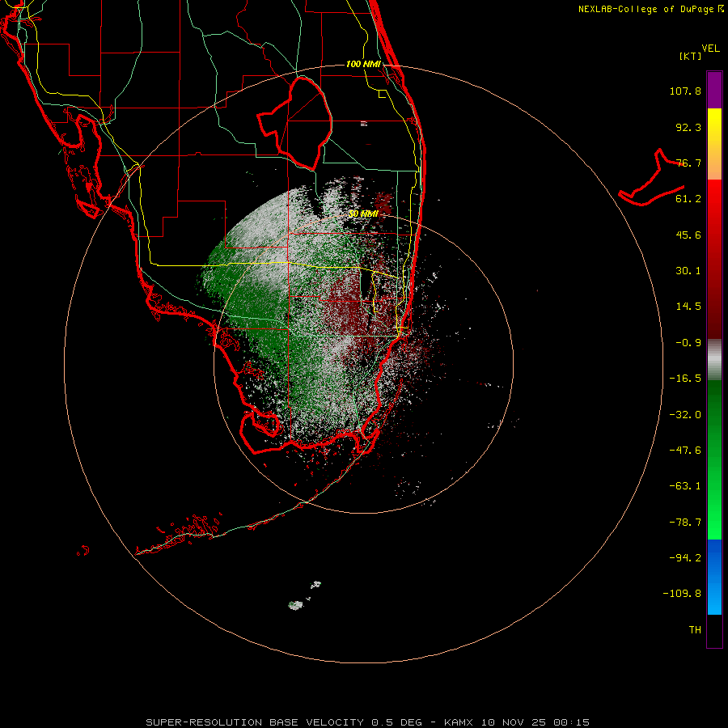The image size is (728, 728).
Task: Click the 50 NMI range ring label
Action: [x=363, y=214]
